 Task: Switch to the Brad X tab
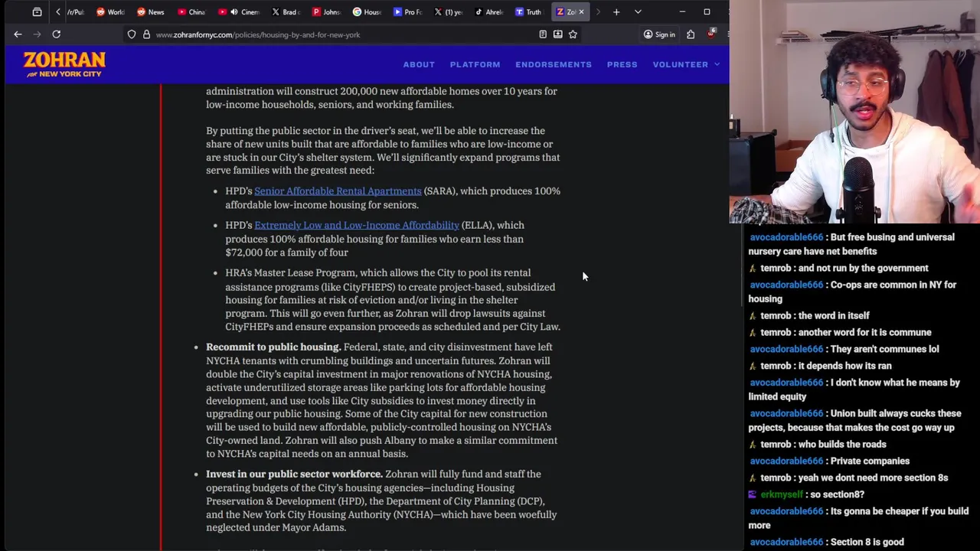285,12
